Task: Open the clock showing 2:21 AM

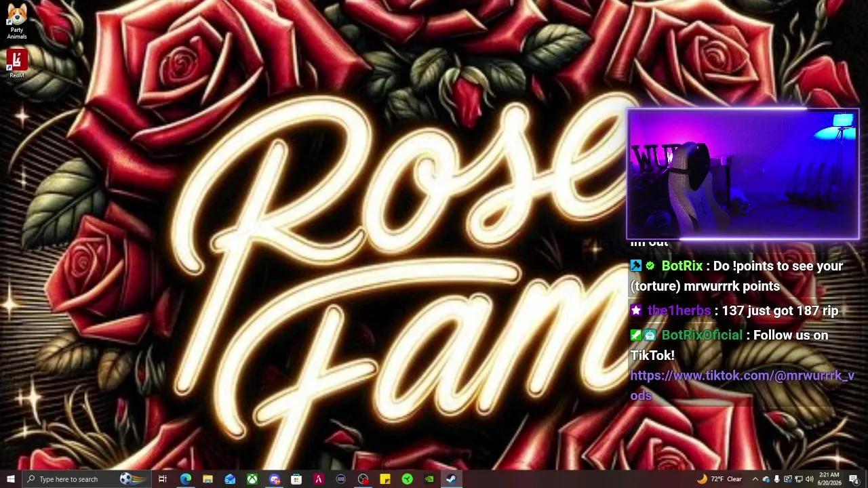Action: 829,479
